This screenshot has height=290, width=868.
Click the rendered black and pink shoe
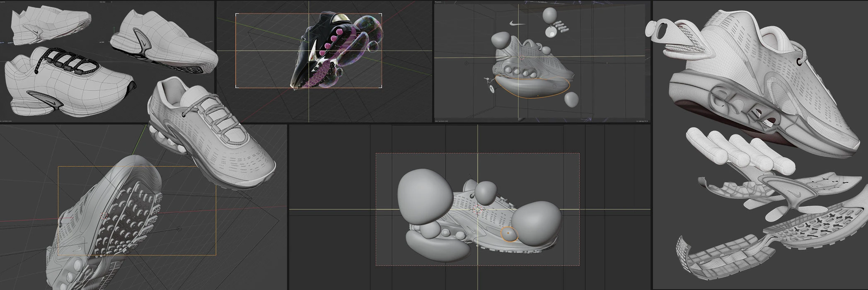(327, 54)
